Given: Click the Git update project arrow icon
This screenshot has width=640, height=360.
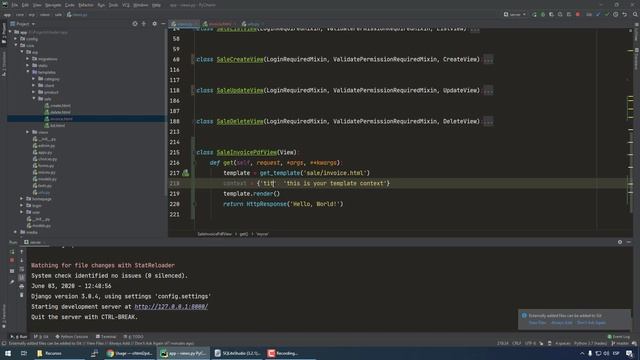Looking at the screenshot, I should click(598, 15).
